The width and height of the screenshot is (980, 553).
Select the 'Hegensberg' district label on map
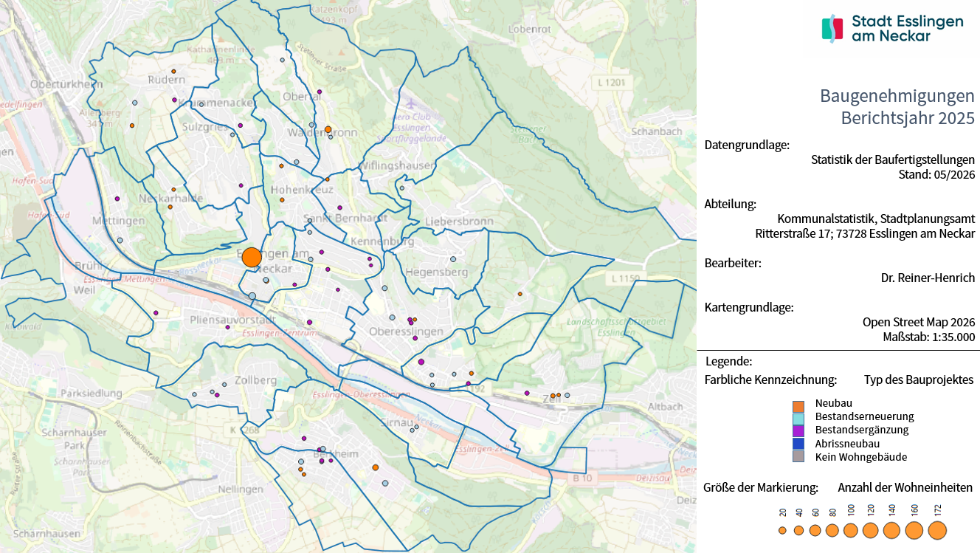(437, 272)
